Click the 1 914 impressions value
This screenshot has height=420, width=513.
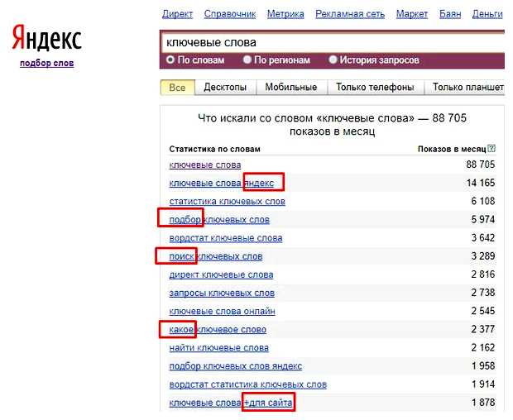pyautogui.click(x=483, y=384)
